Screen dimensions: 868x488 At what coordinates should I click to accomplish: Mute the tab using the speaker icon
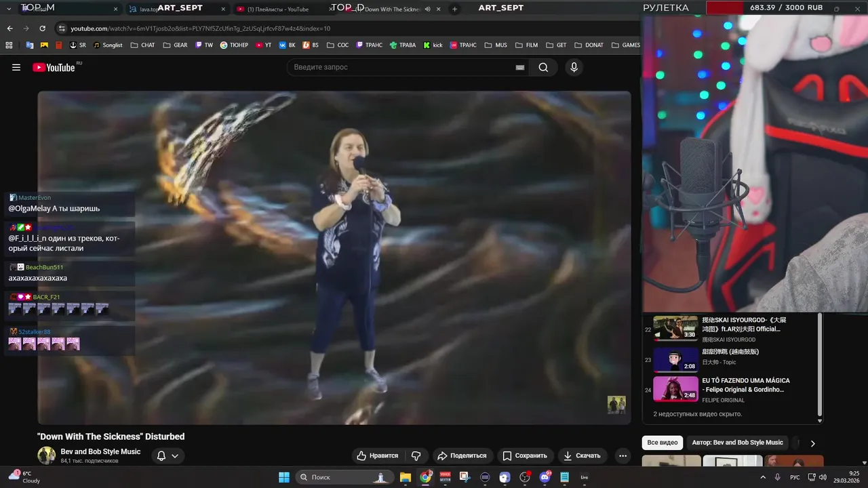point(427,9)
